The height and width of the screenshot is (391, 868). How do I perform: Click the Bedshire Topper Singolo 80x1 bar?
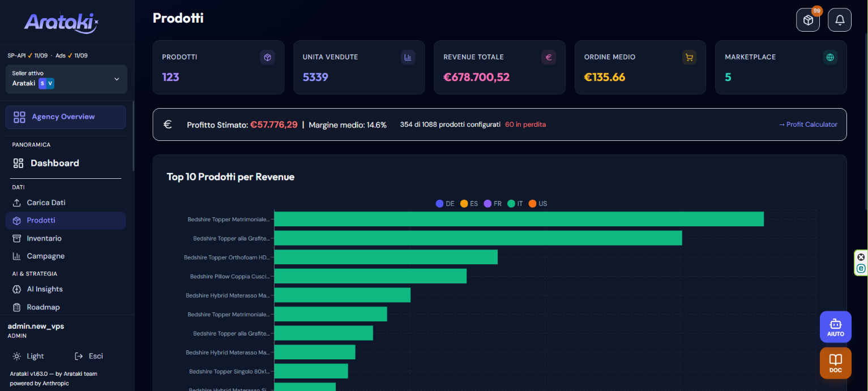pyautogui.click(x=311, y=371)
